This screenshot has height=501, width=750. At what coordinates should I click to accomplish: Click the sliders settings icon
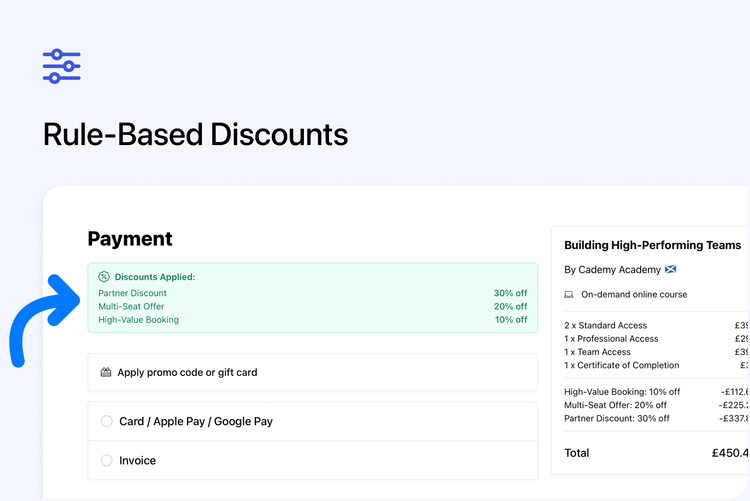tap(62, 66)
